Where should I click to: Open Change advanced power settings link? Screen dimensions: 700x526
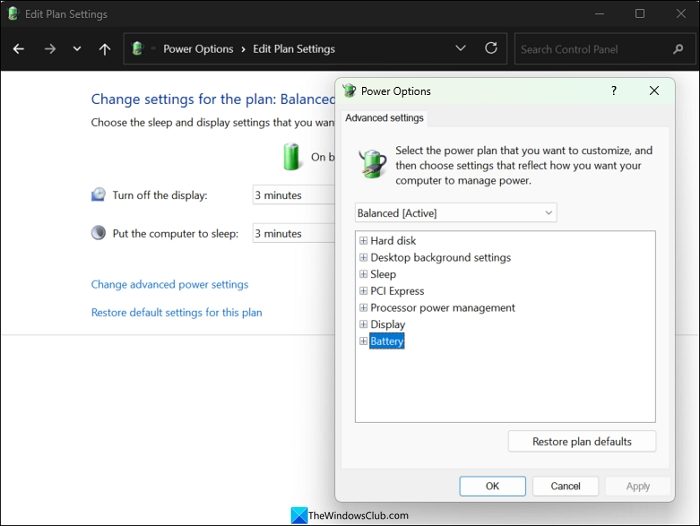(x=170, y=284)
